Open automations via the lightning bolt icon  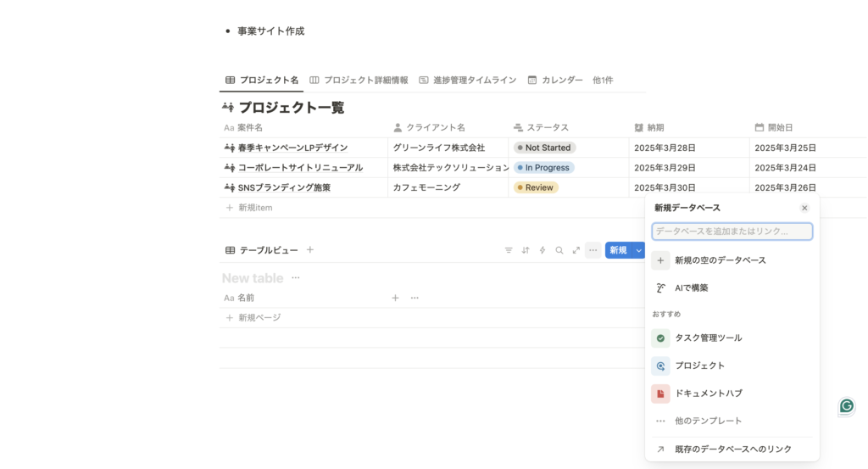[542, 250]
